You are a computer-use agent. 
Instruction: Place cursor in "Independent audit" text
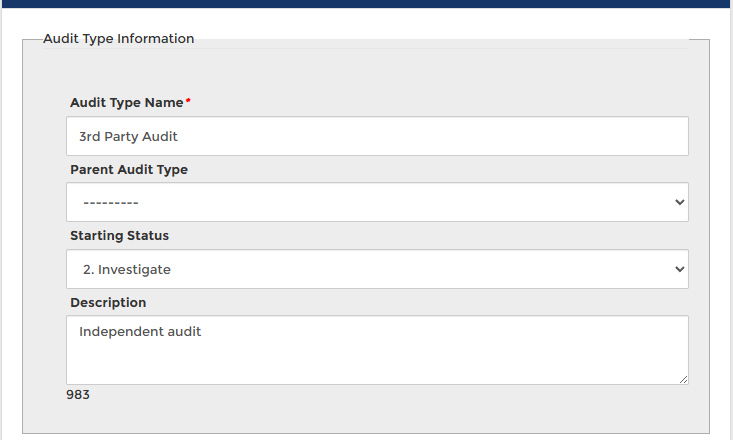(x=140, y=331)
